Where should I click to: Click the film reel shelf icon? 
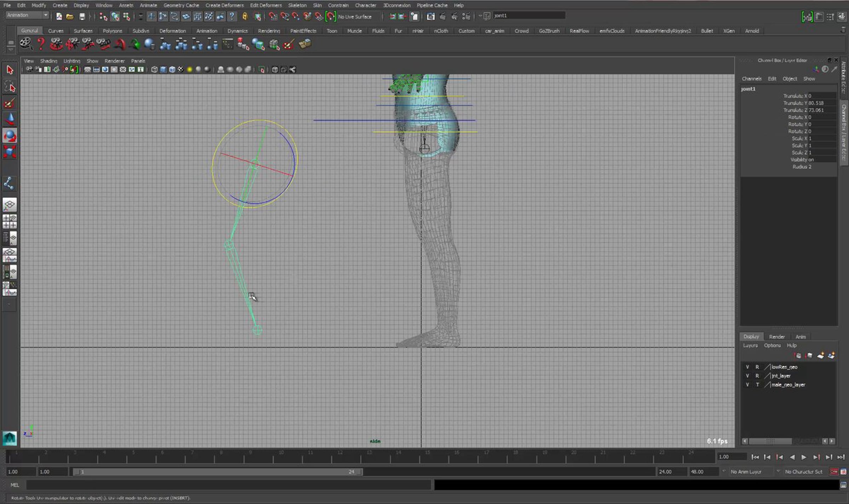26,44
